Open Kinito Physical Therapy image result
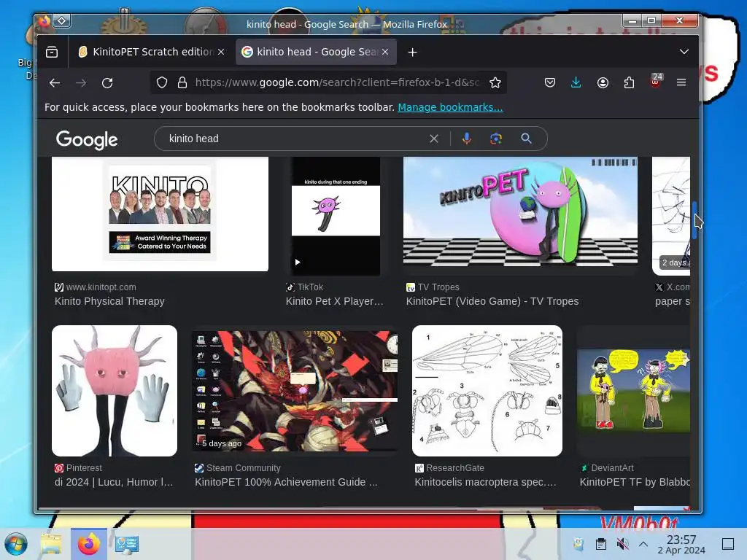Screen dimensions: 747x560 pyautogui.click(x=160, y=214)
